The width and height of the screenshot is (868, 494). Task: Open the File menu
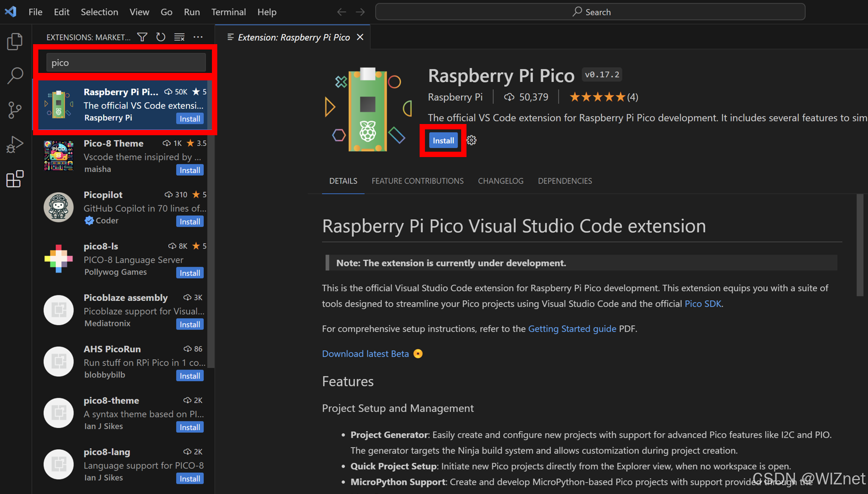35,12
